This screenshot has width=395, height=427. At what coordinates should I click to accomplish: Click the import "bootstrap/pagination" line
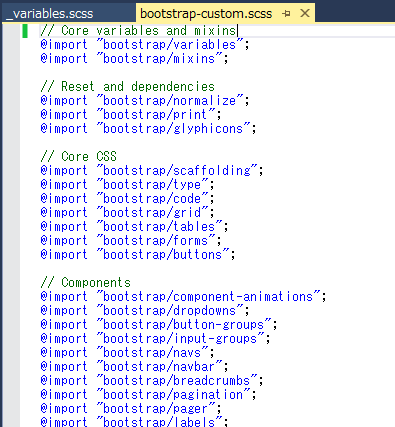(148, 395)
